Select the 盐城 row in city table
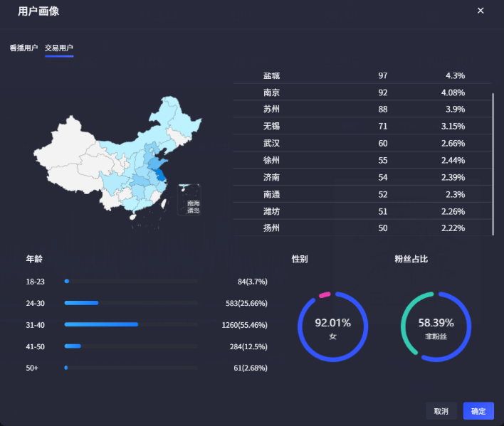The height and width of the screenshot is (426, 504). click(x=363, y=75)
